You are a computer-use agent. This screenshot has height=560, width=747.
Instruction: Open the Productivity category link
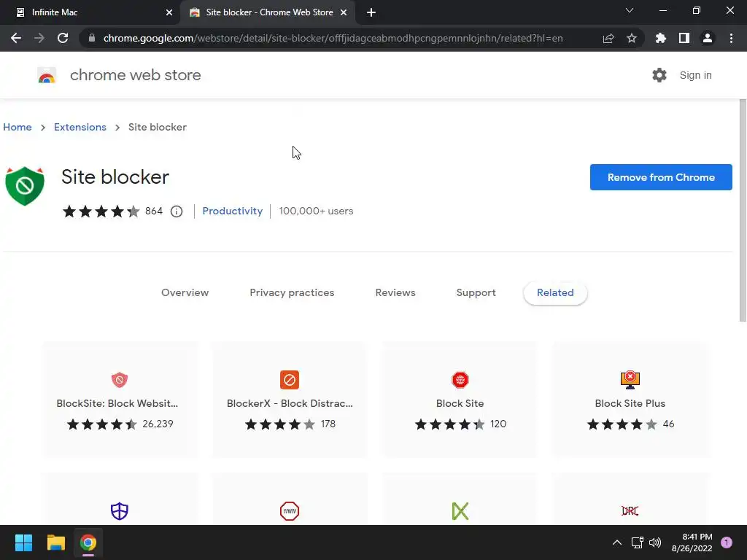233,211
